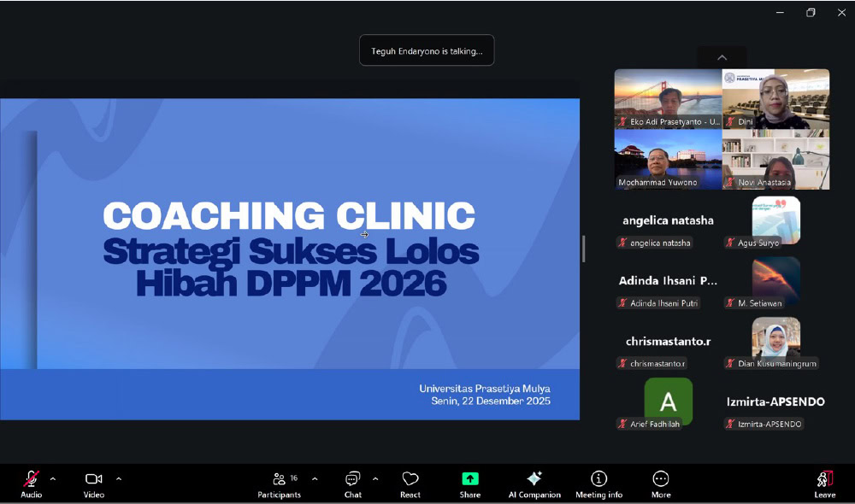Click the divider handle beside shared screen

coord(584,249)
